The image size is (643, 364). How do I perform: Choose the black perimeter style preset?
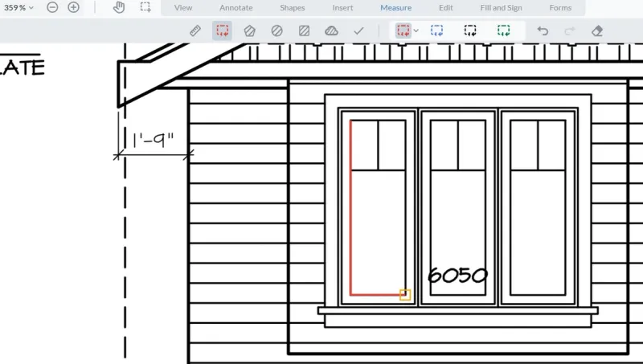click(x=470, y=31)
